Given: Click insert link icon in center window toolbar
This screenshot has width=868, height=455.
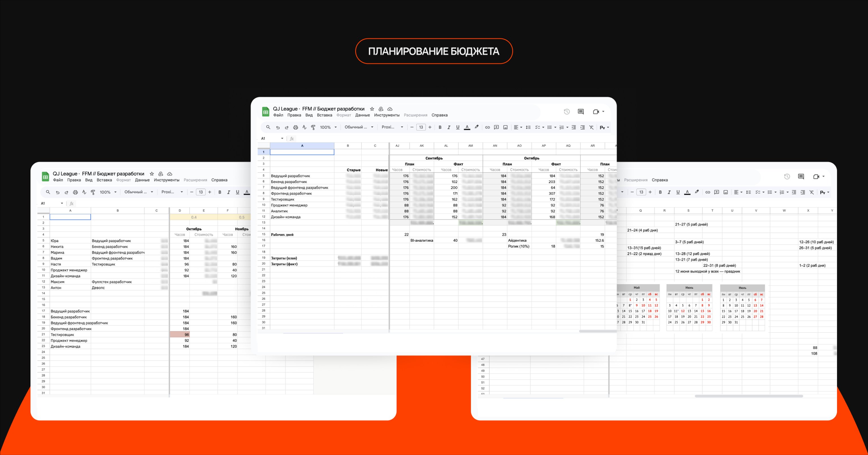Looking at the screenshot, I should tap(487, 127).
